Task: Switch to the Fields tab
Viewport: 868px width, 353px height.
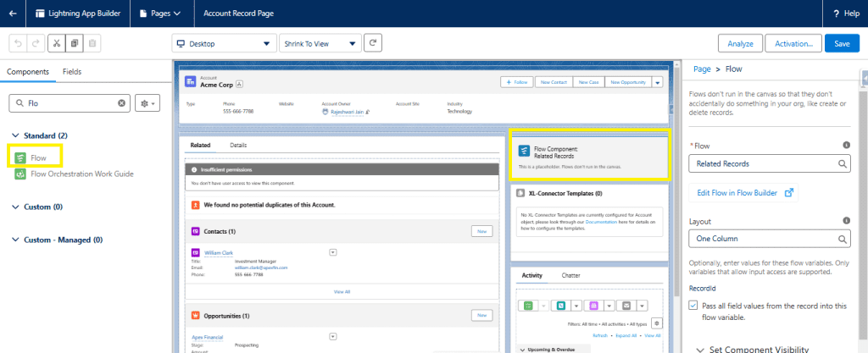Action: [x=72, y=72]
